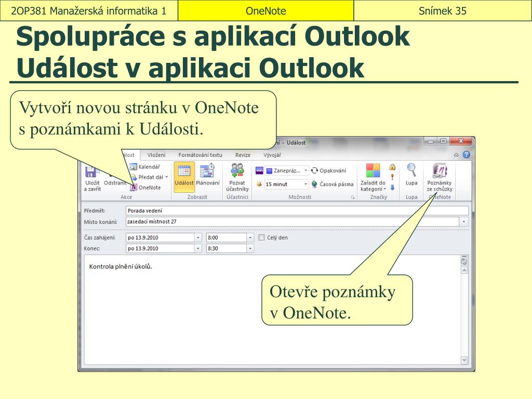Maximize the Událost window
The height and width of the screenshot is (399, 532).
click(x=443, y=141)
